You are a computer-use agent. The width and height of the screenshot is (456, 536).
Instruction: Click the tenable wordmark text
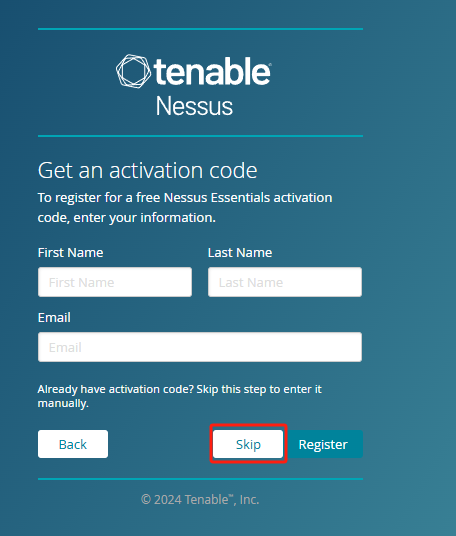click(213, 71)
